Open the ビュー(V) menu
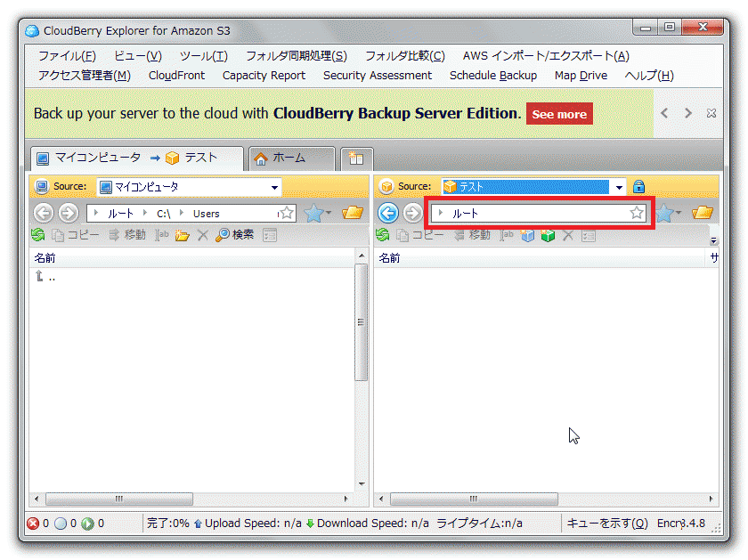Viewport: 748px width, 560px height. pyautogui.click(x=138, y=56)
